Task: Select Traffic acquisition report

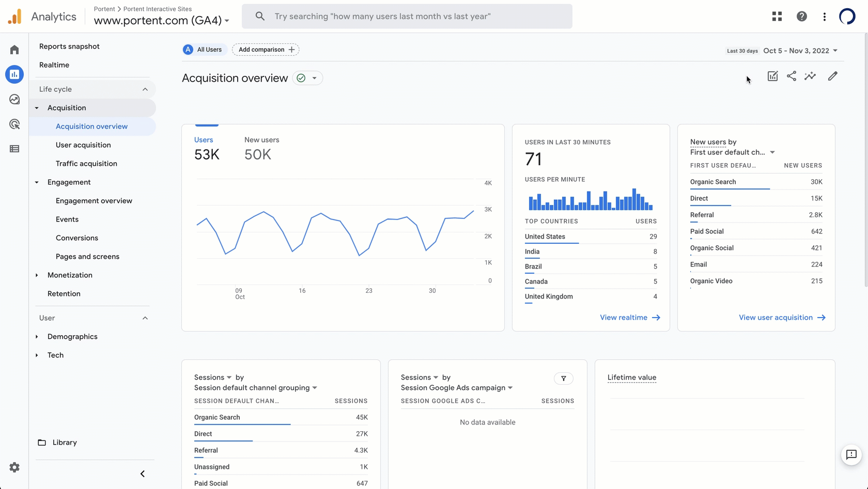Action: [86, 164]
